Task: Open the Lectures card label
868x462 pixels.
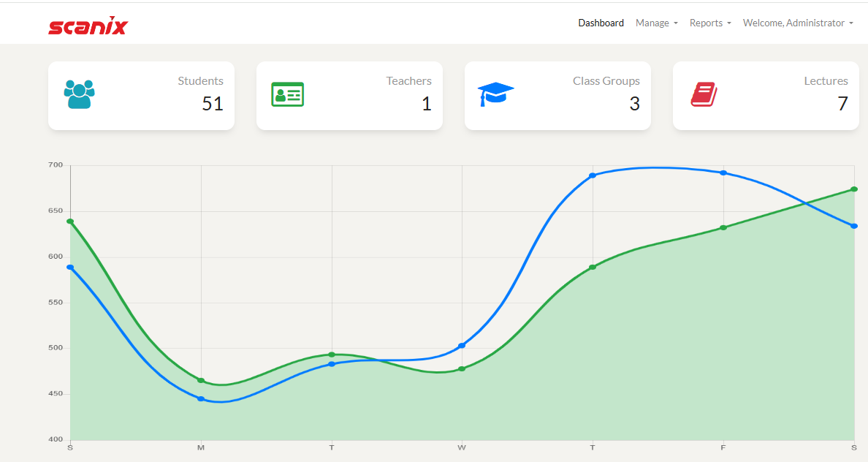Action: [x=826, y=81]
